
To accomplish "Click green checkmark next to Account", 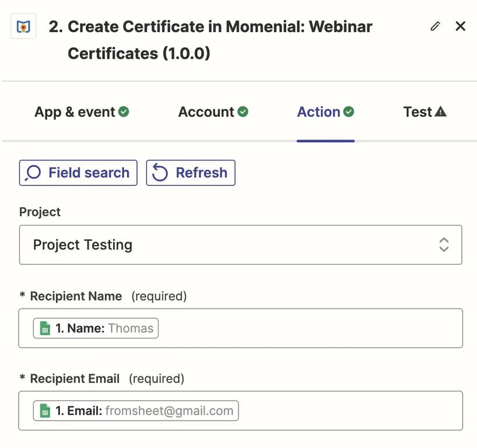I will point(243,111).
